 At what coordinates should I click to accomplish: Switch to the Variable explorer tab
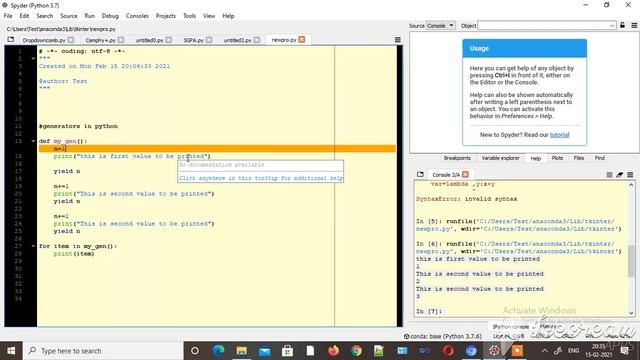coord(500,158)
